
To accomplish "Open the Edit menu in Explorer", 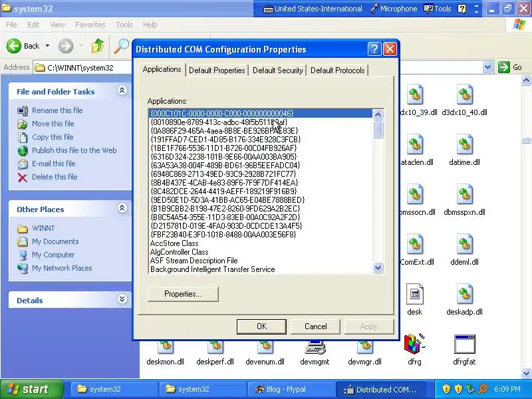I will (33, 25).
